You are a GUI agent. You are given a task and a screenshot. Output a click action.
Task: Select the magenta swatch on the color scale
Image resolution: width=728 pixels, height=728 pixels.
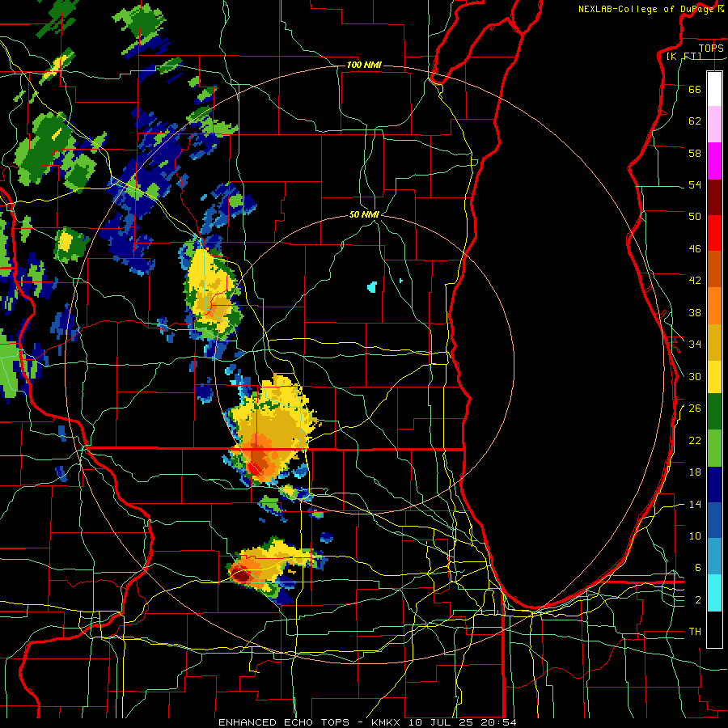coord(714,161)
